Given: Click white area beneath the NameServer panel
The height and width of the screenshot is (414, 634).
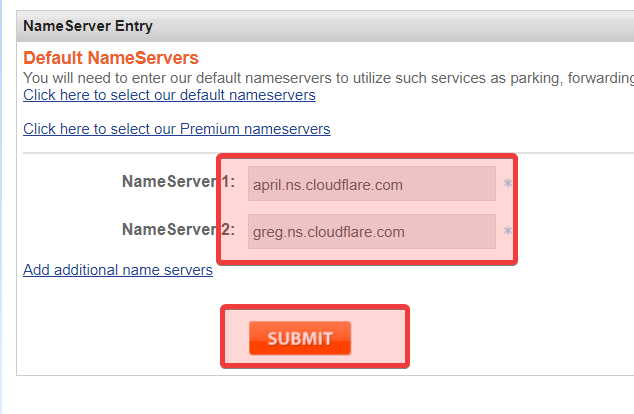Looking at the screenshot, I should [x=300, y=396].
